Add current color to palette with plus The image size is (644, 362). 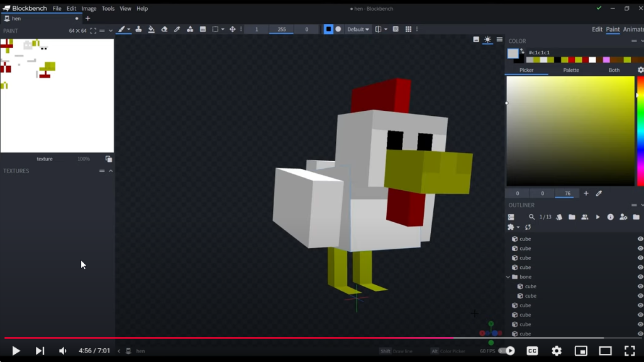[586, 194]
